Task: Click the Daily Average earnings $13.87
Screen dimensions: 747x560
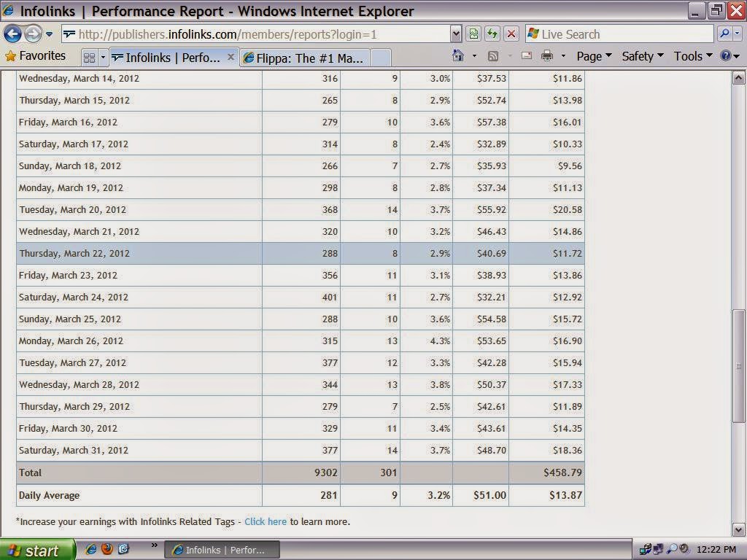Action: (565, 495)
